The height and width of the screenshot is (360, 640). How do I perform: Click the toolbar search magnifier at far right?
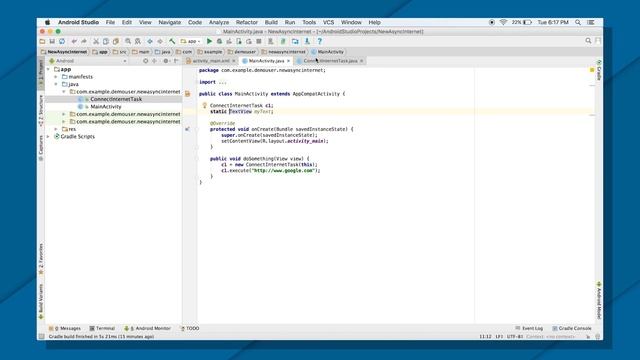point(588,41)
